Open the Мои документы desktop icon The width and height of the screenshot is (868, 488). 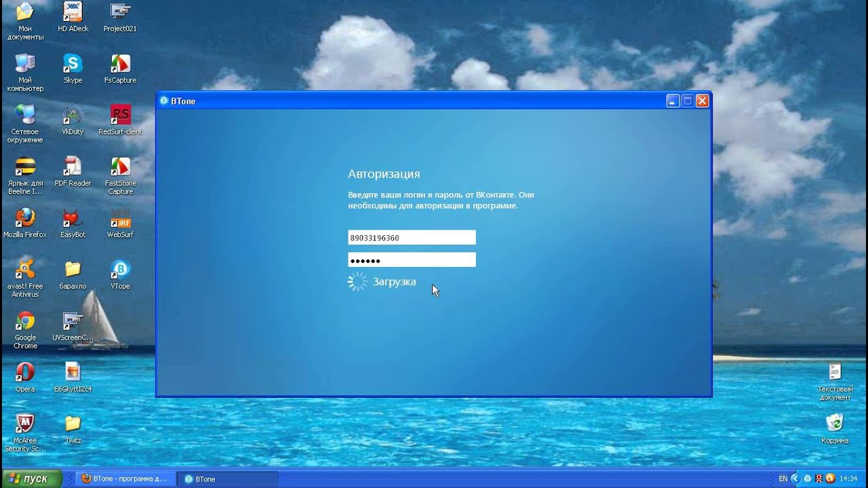click(25, 20)
